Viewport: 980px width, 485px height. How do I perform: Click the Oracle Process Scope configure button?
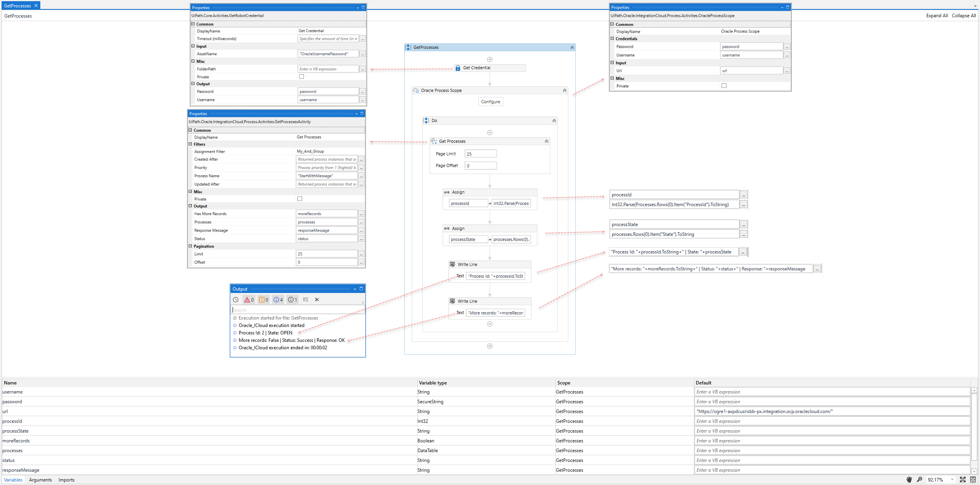491,102
